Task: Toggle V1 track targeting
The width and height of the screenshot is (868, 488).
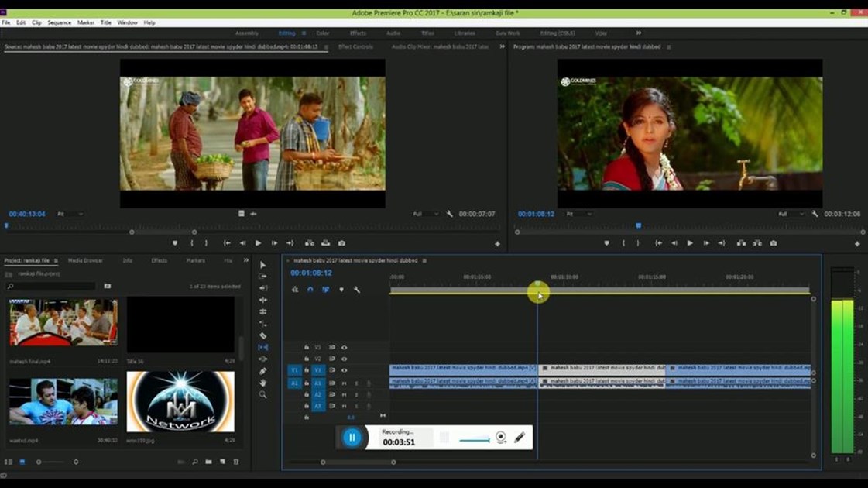Action: pos(318,370)
